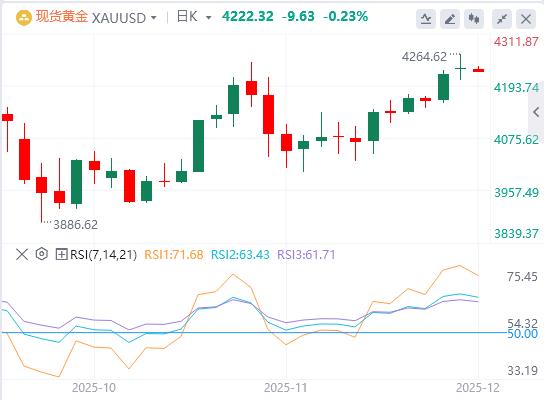Click the 4264.62 high price label

(424, 57)
